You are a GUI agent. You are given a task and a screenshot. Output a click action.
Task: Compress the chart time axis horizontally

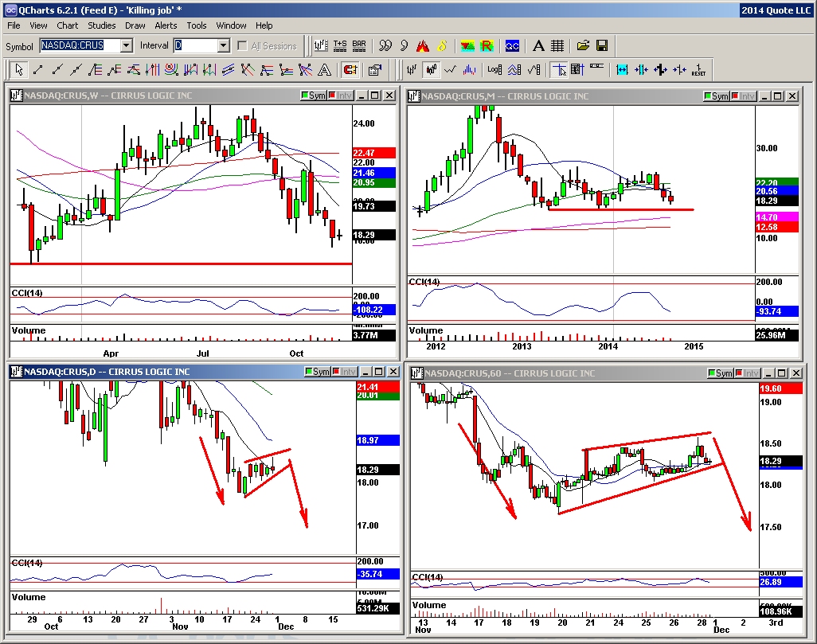pyautogui.click(x=641, y=69)
